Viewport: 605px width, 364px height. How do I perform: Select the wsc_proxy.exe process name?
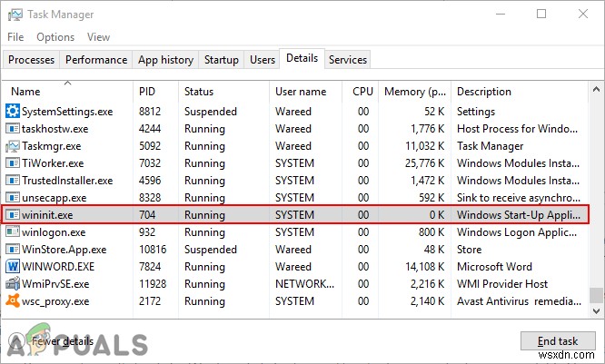coord(55,301)
